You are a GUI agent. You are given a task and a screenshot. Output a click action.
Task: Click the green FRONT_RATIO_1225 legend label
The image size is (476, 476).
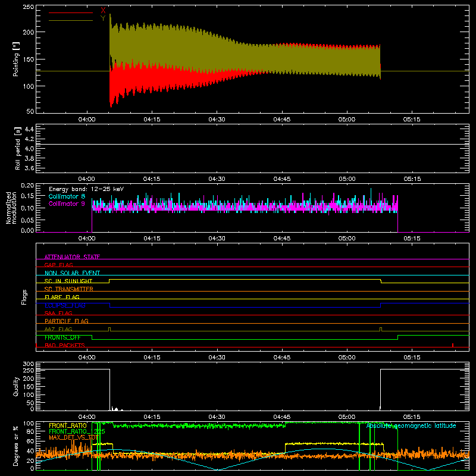click(x=77, y=431)
